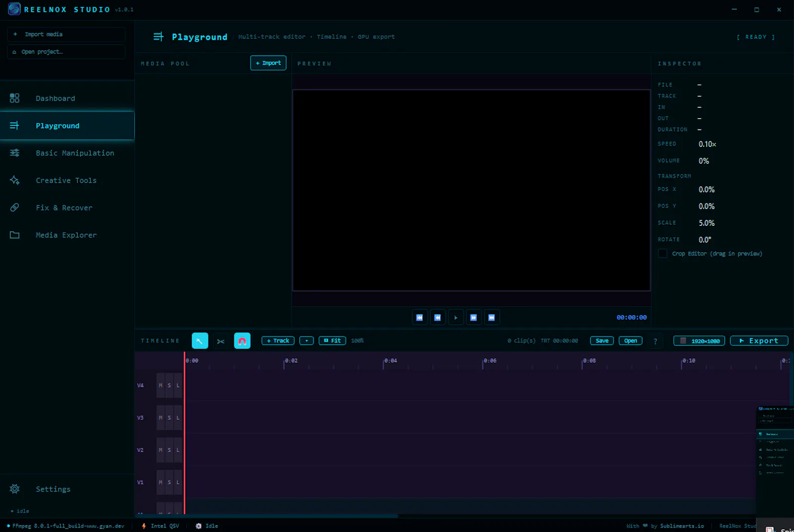Open Settings gear icon

(15, 489)
